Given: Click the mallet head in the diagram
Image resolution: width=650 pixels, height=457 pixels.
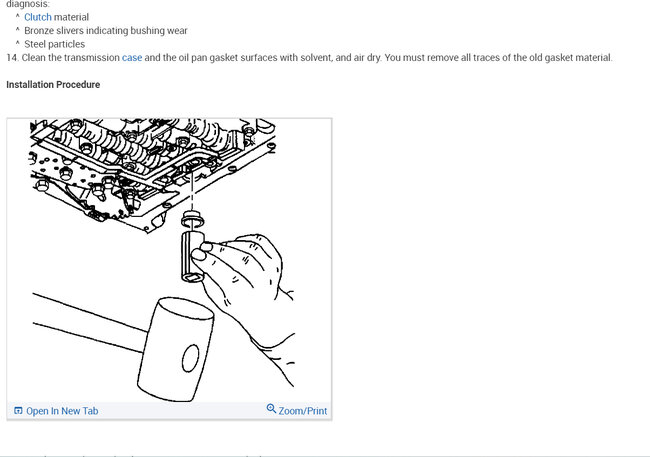Looking at the screenshot, I should [x=176, y=349].
